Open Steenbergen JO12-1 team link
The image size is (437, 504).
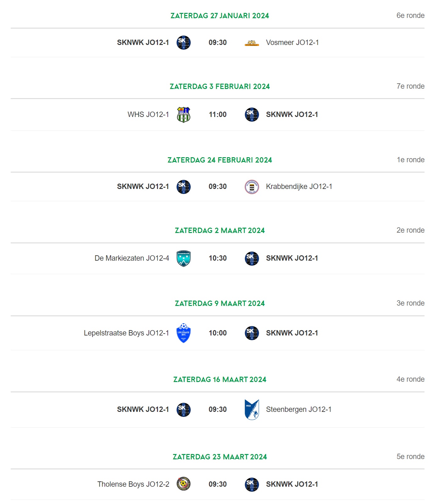(299, 409)
